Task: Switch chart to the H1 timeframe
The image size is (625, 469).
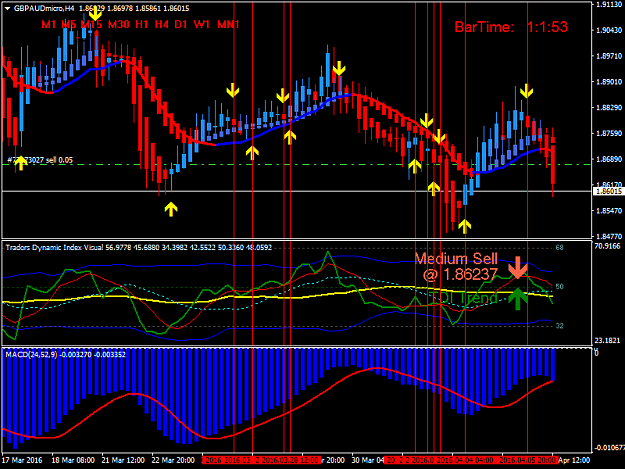Action: (142, 25)
